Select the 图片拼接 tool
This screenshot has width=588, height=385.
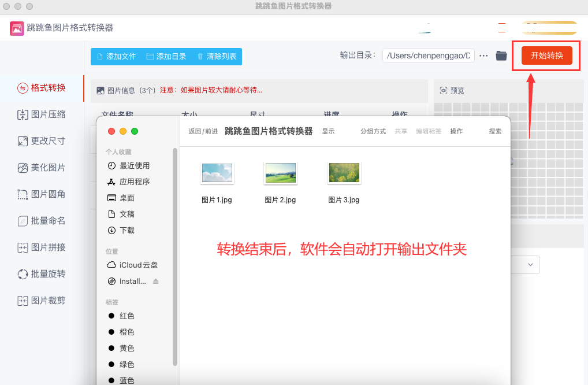click(42, 247)
